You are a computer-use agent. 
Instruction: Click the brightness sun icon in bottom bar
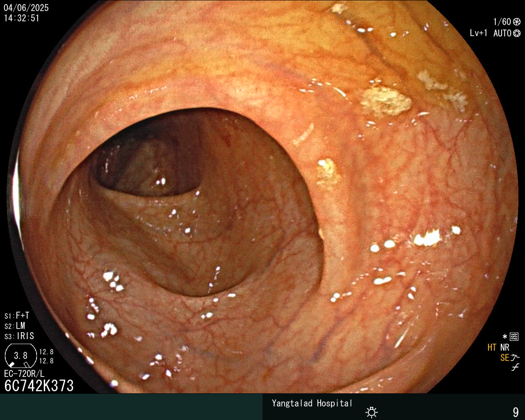pos(372,412)
